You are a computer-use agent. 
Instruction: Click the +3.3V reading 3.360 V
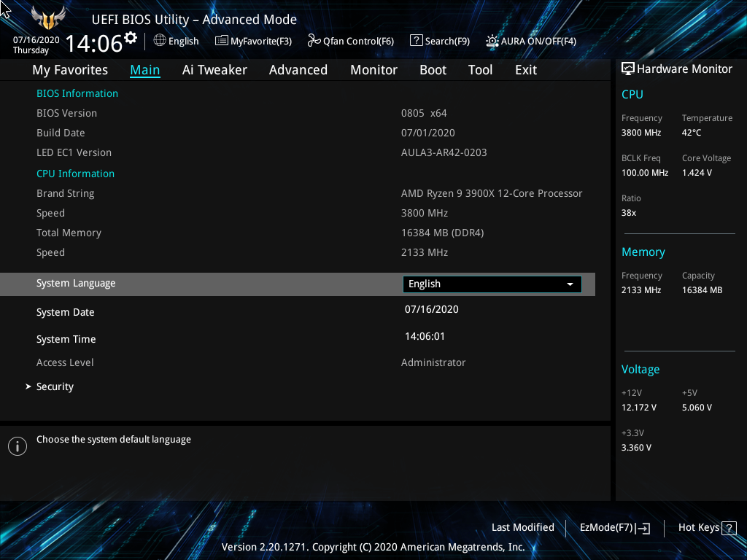pos(636,448)
